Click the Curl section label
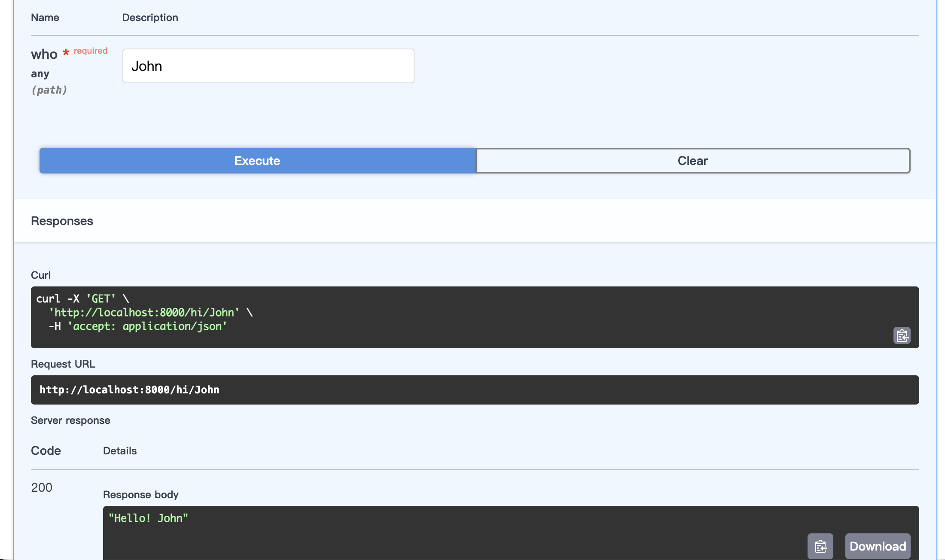The width and height of the screenshot is (945, 560). tap(41, 275)
